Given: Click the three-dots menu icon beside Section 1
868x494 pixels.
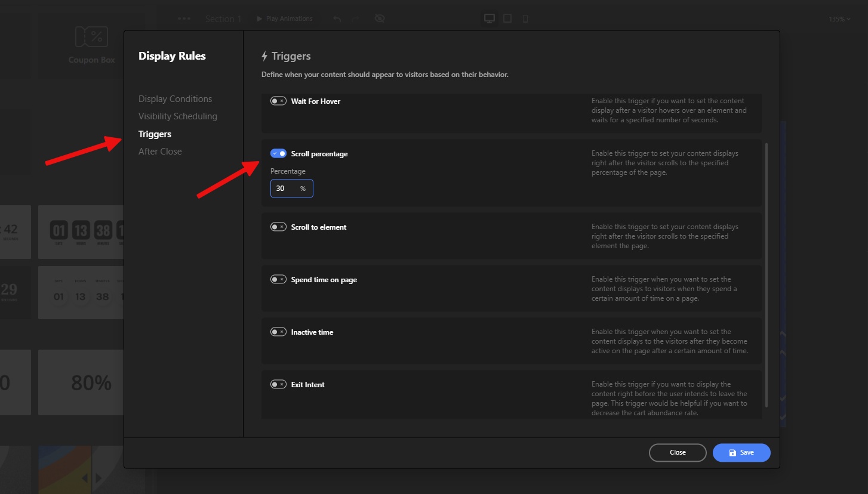Looking at the screenshot, I should (184, 18).
